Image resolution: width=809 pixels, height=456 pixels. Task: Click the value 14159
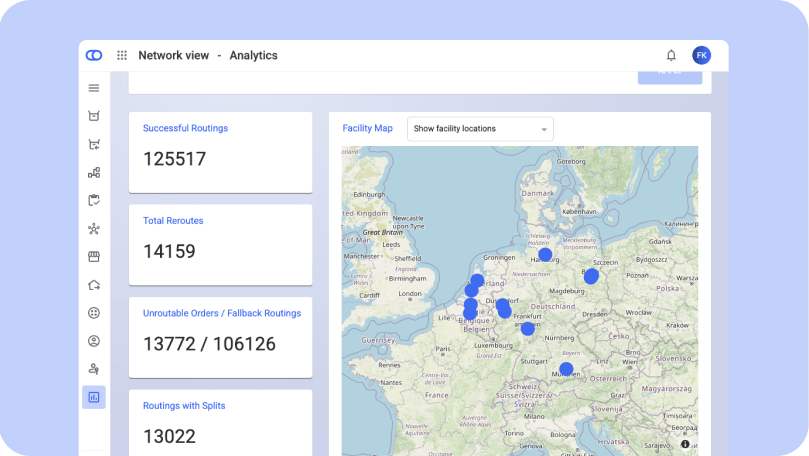click(169, 251)
